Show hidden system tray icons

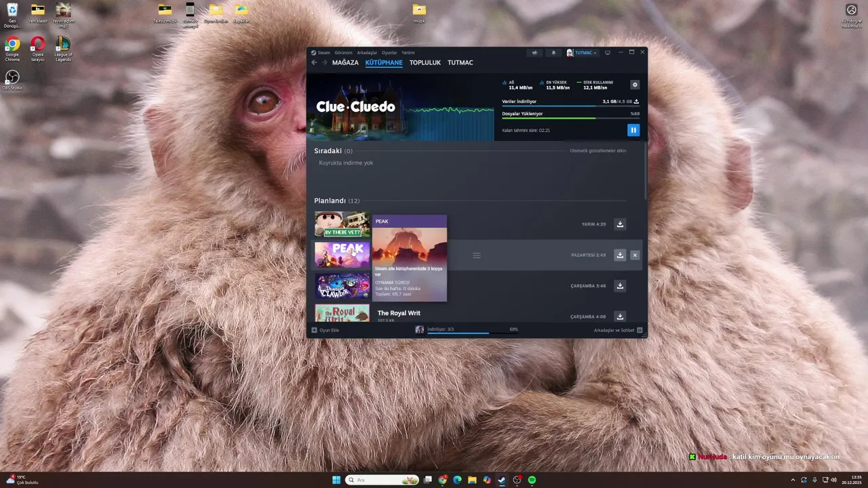[x=793, y=480]
